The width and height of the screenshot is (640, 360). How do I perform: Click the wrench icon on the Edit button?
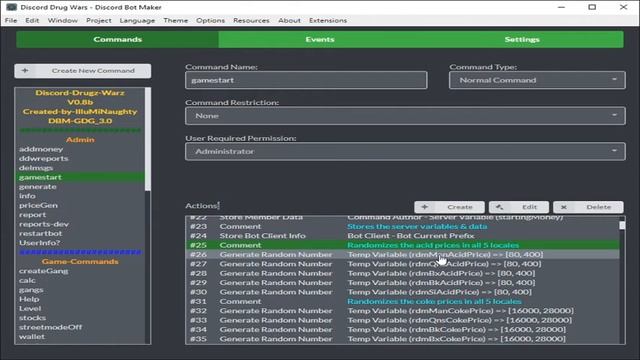click(x=500, y=207)
